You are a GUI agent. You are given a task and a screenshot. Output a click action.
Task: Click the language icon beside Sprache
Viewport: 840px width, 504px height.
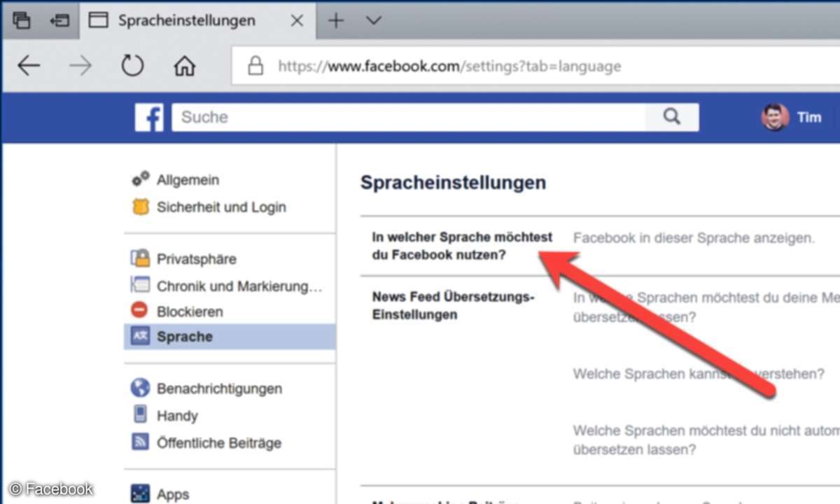(141, 337)
